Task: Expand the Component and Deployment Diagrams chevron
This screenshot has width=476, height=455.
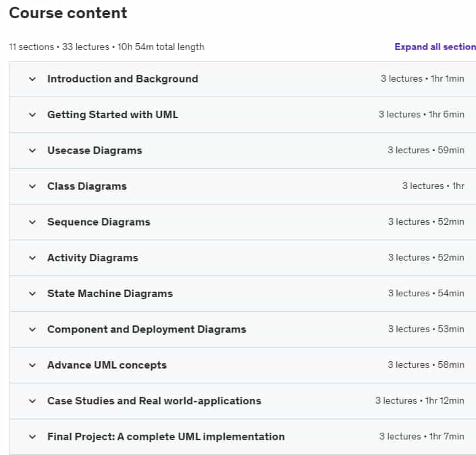Action: (32, 329)
